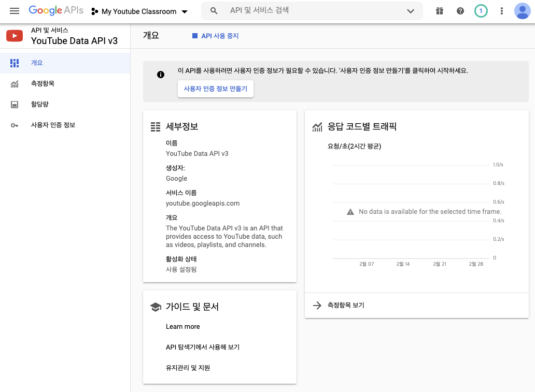Viewport: 535px width, 392px height.
Task: Click the YouTube Data API v3 sidebar title
Action: [74, 41]
